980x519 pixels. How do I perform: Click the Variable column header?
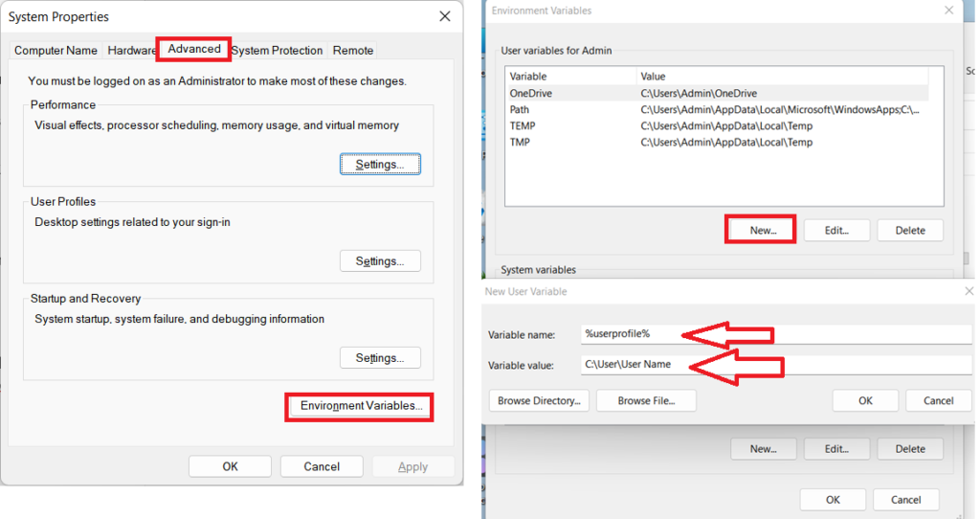click(x=570, y=77)
